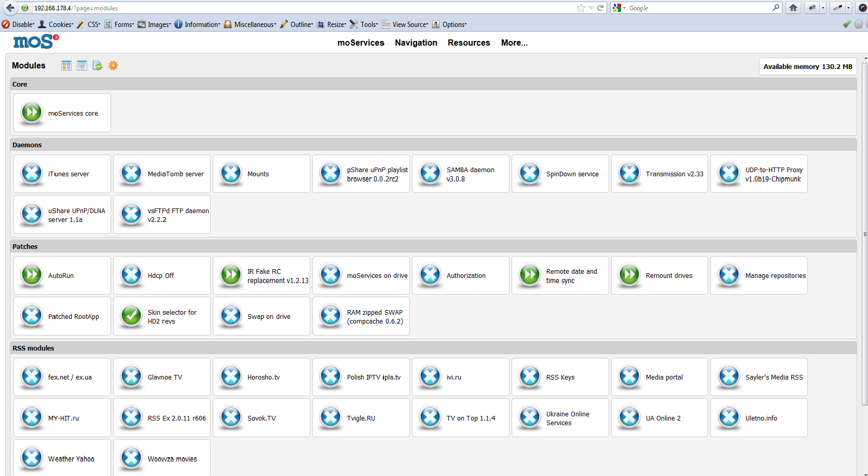Click the Swap on drive icon
The image size is (868, 476).
coord(231,316)
